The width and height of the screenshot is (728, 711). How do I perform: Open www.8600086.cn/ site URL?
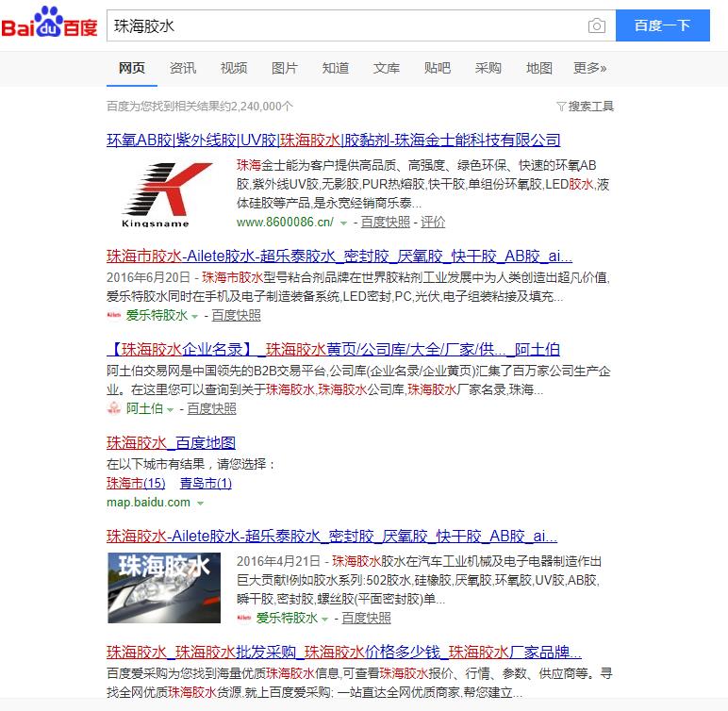(285, 222)
